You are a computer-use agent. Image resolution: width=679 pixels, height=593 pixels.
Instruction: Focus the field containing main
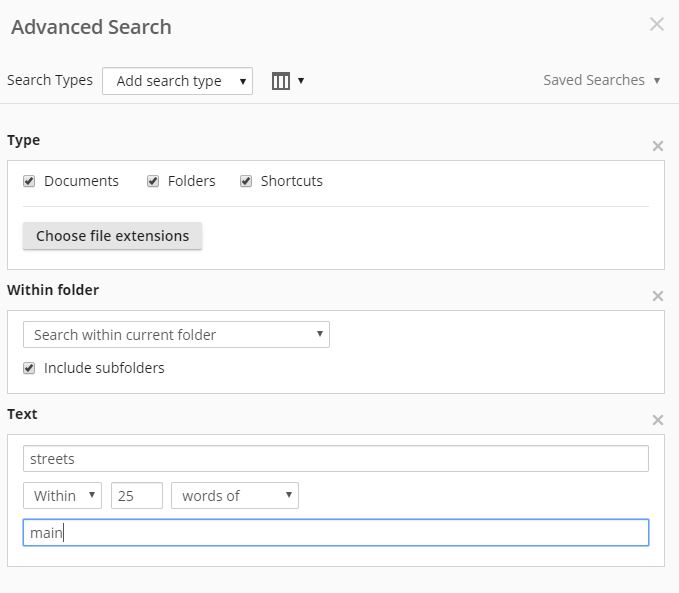(x=335, y=533)
